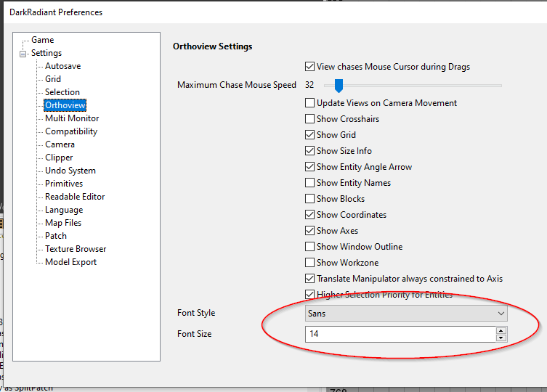Collapse the Settings tree node

coord(23,53)
